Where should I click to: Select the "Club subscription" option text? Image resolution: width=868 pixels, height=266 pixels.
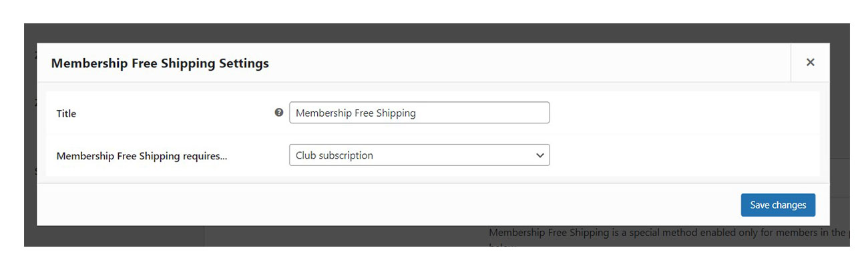(x=335, y=155)
